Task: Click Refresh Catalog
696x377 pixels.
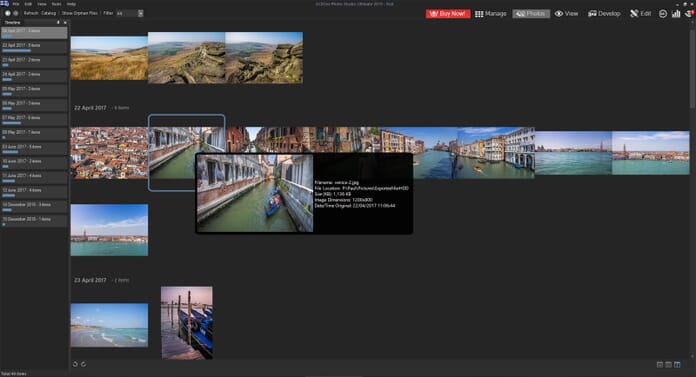Action: coord(40,13)
